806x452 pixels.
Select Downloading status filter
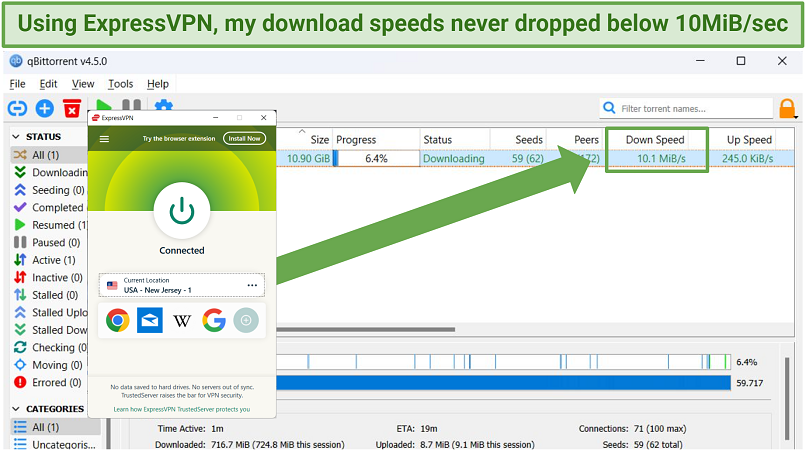click(x=49, y=172)
